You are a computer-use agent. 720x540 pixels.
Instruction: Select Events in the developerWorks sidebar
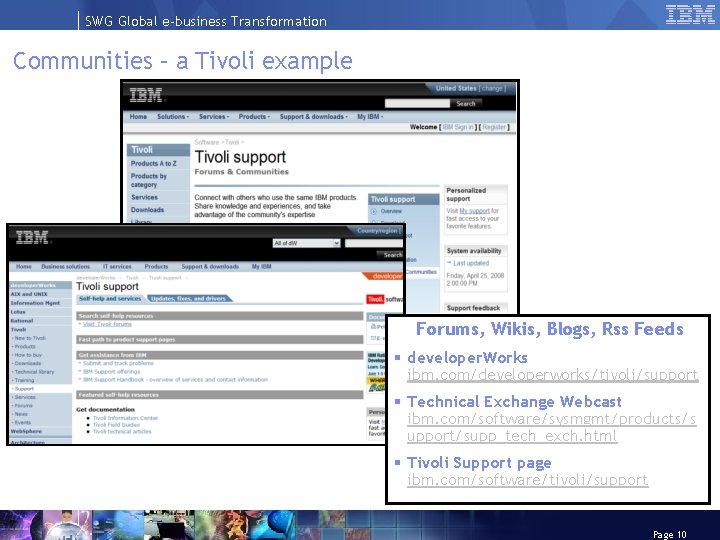click(22, 422)
